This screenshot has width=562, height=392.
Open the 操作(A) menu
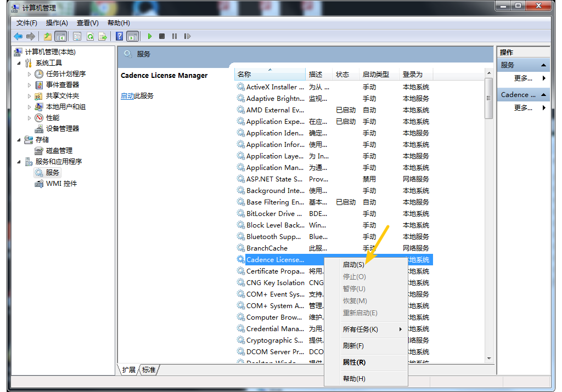point(57,23)
